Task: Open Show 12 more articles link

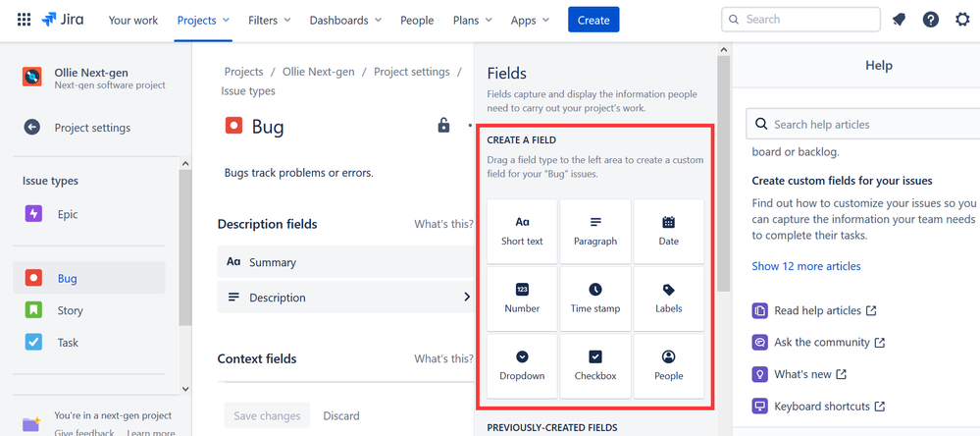Action: pyautogui.click(x=806, y=266)
